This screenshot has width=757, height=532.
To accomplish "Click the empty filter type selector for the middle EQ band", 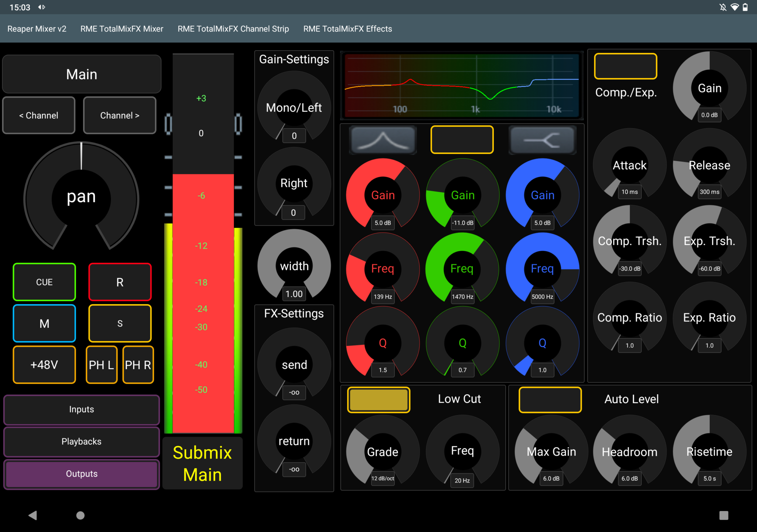I will click(x=462, y=139).
